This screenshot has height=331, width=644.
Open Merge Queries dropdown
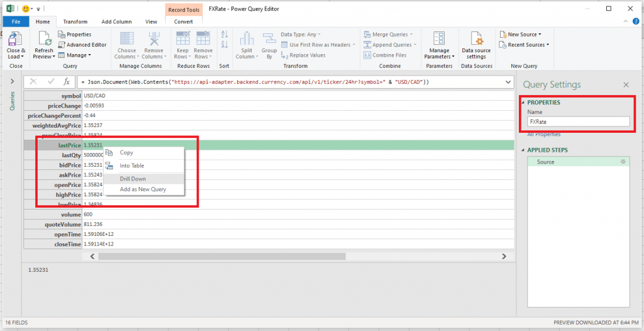coord(388,35)
